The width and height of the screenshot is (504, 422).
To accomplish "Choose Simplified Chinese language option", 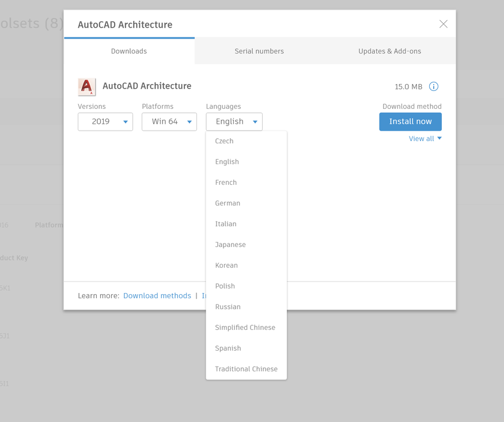I will pos(245,328).
